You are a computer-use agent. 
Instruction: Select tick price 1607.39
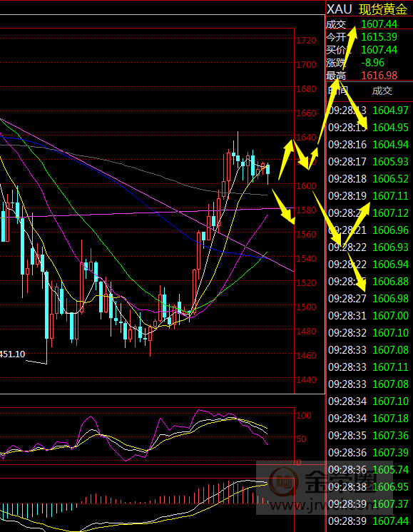tap(390, 453)
